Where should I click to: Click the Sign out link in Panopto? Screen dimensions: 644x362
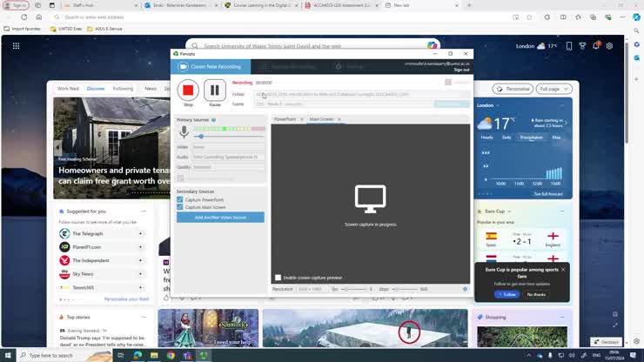pos(461,70)
